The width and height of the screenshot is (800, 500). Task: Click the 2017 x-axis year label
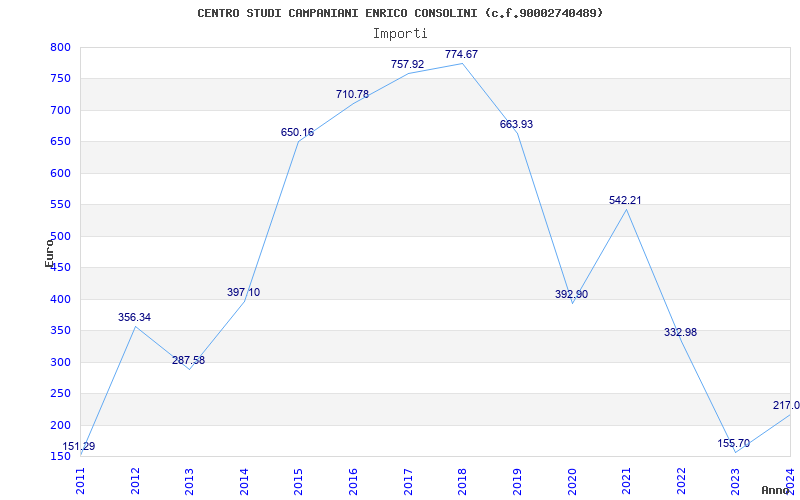pyautogui.click(x=408, y=481)
